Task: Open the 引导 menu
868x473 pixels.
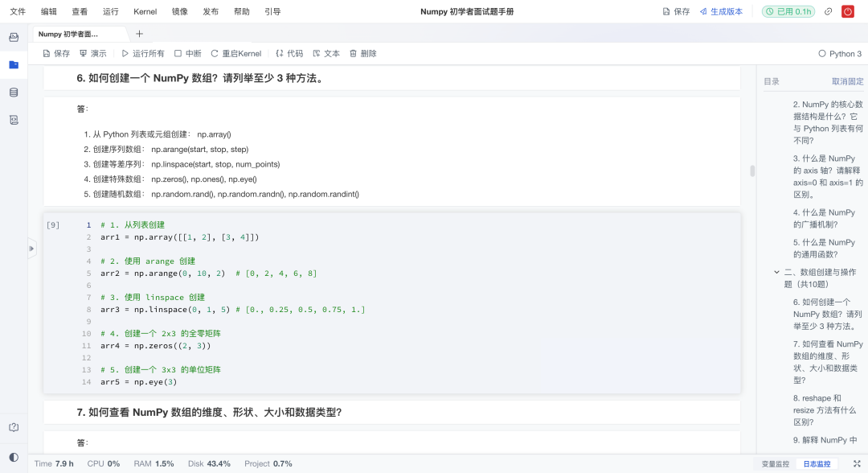Action: 272,11
